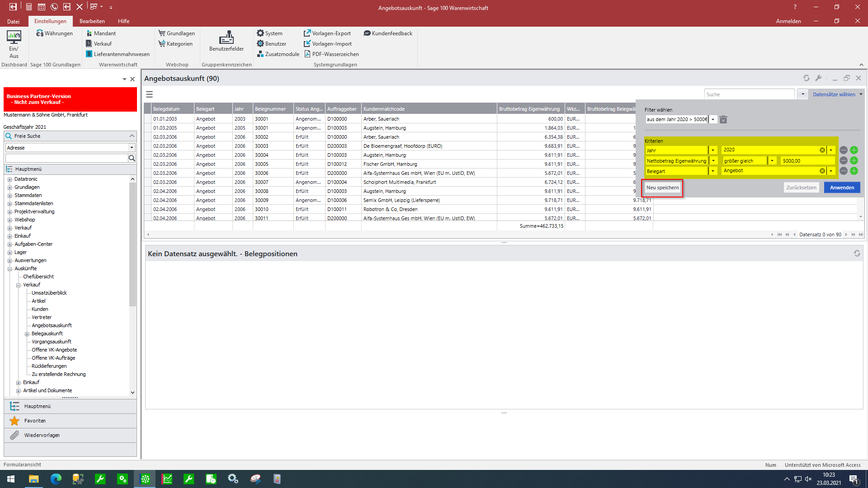Open Kundenfeedback from the ribbon
The width and height of the screenshot is (868, 488).
click(x=388, y=33)
